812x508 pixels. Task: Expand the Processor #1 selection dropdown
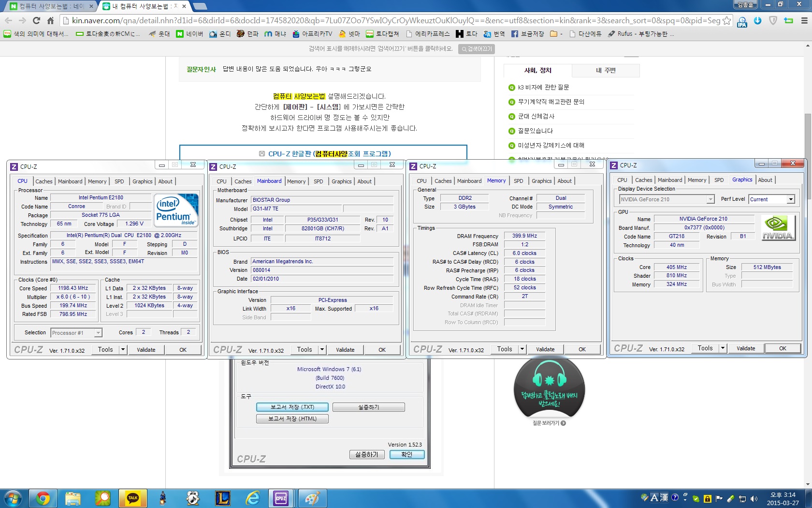[x=98, y=333]
